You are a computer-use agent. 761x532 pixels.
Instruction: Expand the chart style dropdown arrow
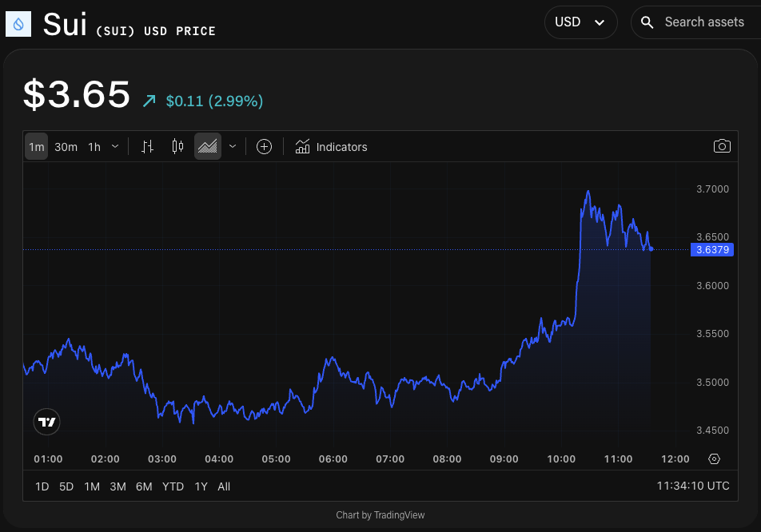click(x=232, y=146)
